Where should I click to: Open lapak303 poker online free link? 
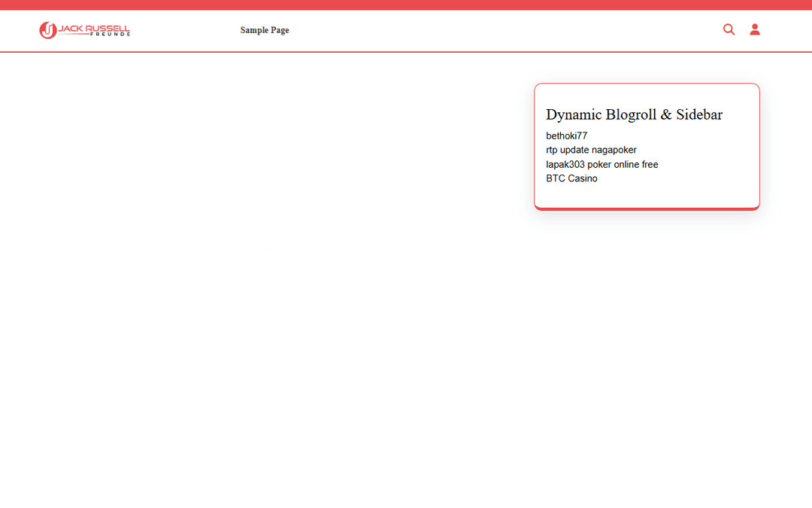coord(601,164)
